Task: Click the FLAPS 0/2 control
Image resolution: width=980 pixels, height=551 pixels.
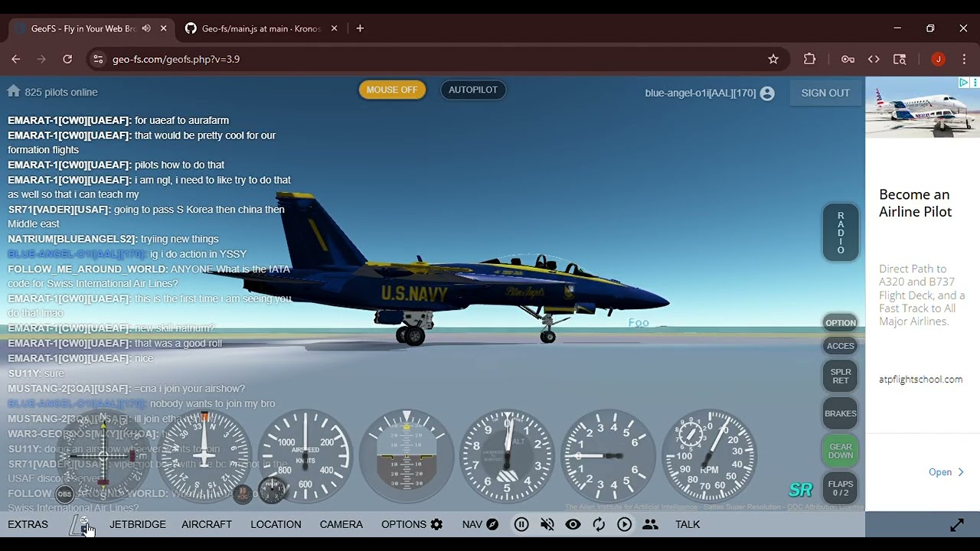Action: point(841,488)
